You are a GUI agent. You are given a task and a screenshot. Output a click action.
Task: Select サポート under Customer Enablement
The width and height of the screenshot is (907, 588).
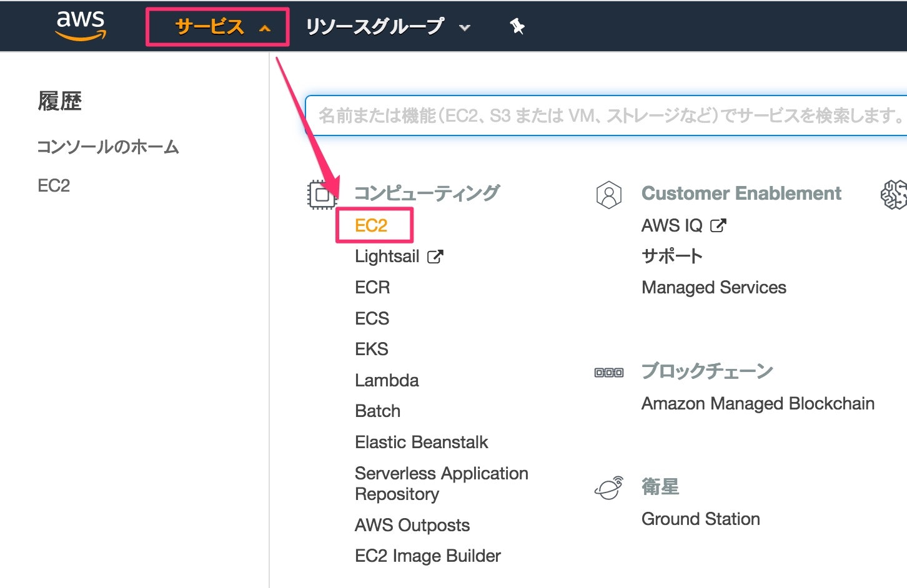[672, 256]
